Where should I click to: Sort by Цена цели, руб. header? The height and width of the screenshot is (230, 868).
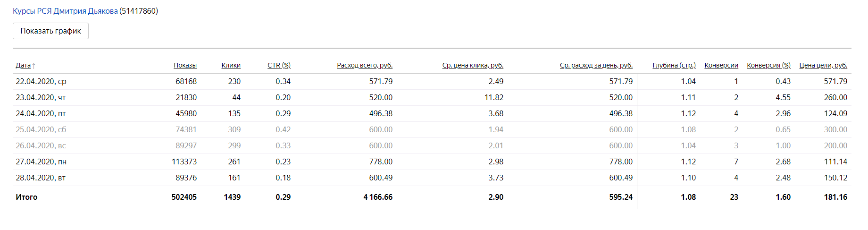point(823,65)
